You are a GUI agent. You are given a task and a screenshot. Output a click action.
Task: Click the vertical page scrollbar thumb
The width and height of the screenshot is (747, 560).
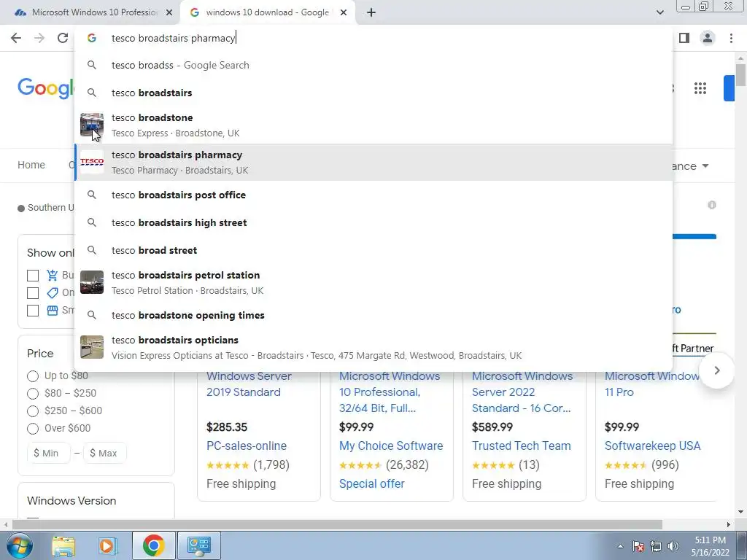pyautogui.click(x=740, y=75)
